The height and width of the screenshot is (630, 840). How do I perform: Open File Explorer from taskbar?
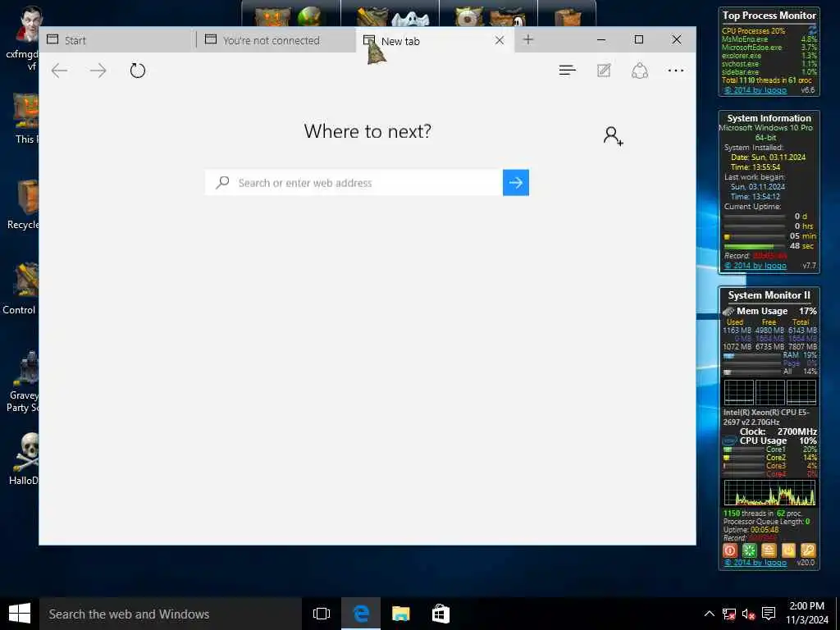(x=400, y=614)
